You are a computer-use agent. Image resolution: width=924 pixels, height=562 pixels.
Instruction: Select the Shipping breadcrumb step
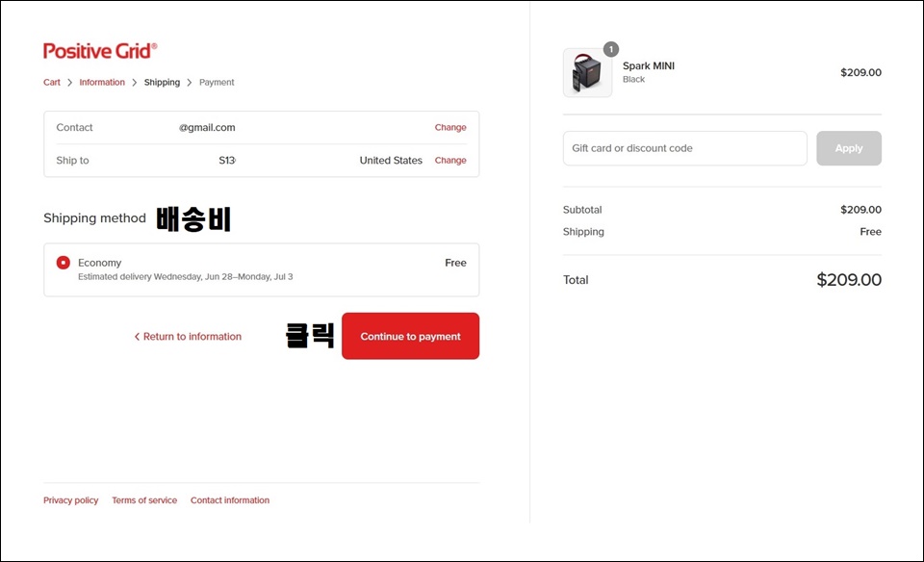(x=162, y=83)
